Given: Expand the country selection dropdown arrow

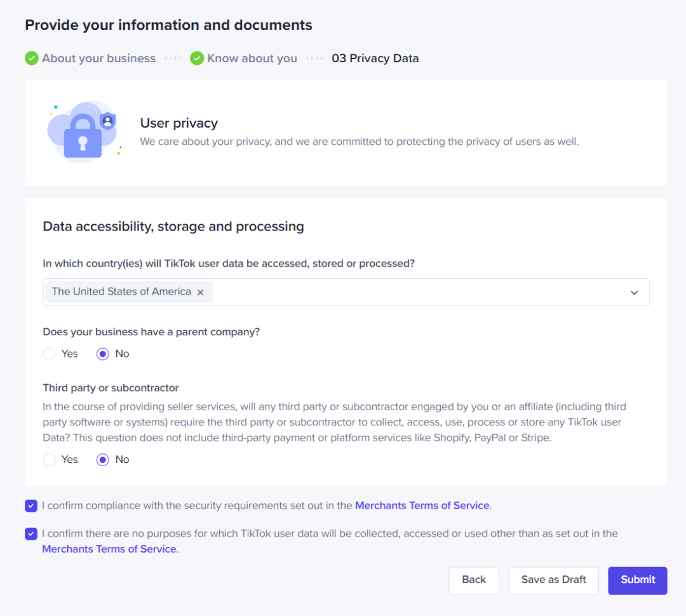Looking at the screenshot, I should [x=634, y=292].
